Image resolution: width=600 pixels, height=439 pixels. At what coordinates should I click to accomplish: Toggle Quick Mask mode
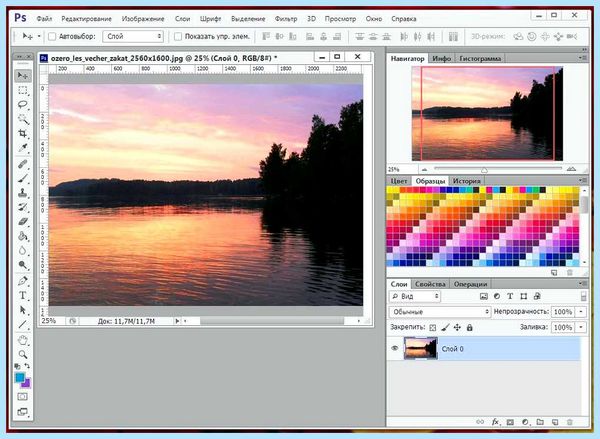(23, 397)
